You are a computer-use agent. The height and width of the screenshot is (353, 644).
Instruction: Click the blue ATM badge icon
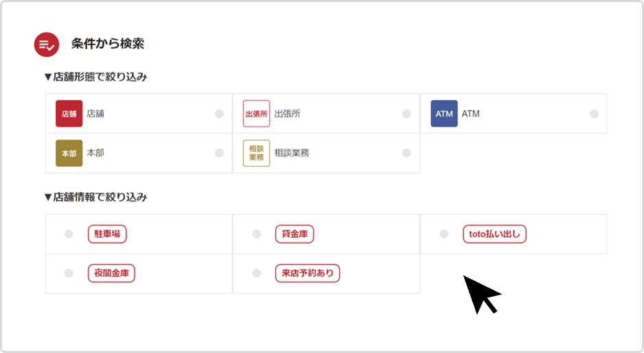(444, 113)
